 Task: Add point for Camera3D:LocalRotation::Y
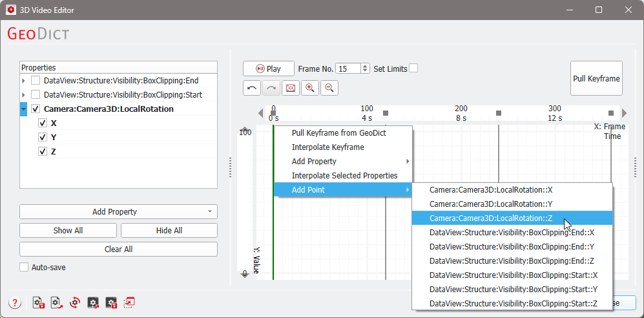pos(512,204)
